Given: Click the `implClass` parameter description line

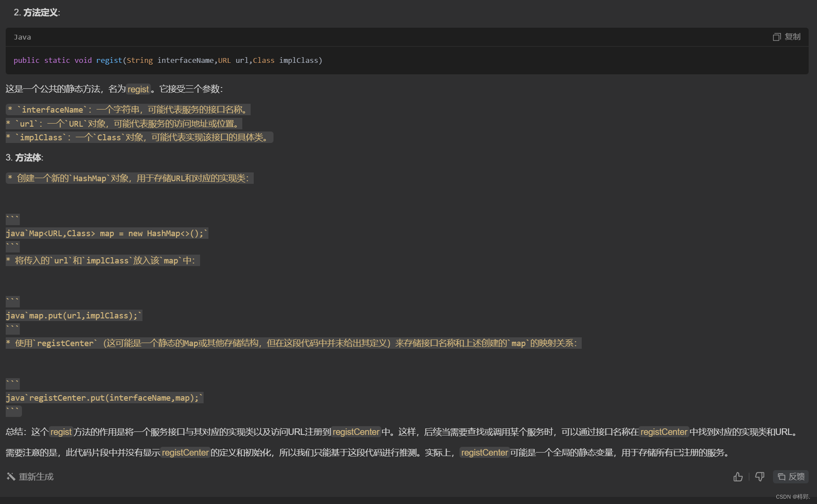Looking at the screenshot, I should [x=139, y=137].
